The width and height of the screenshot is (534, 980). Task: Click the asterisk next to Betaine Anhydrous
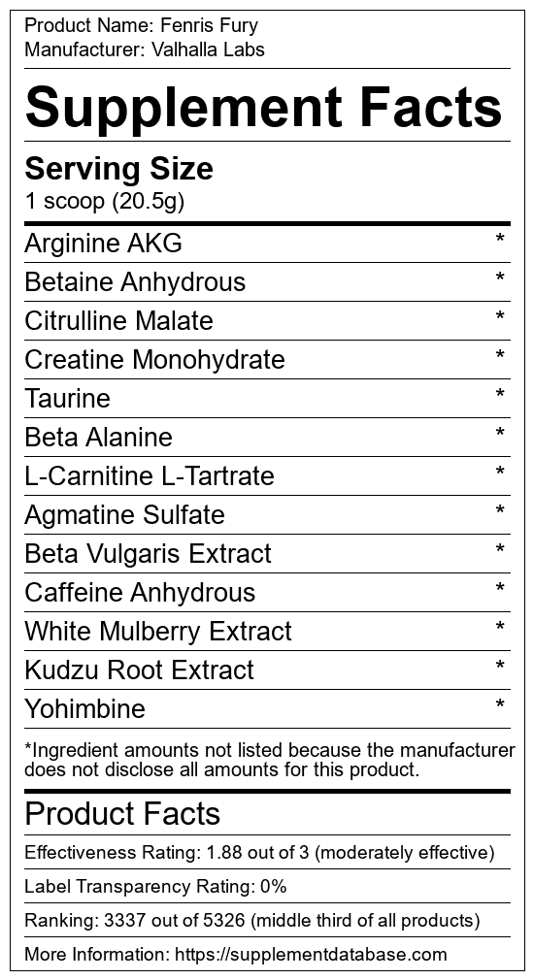coord(500,278)
